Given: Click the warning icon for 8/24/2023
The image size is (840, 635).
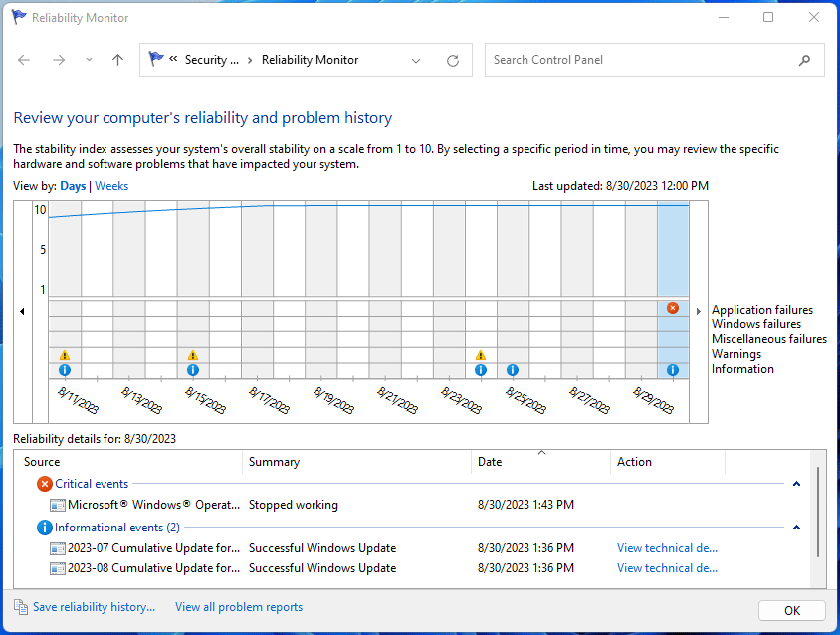Looking at the screenshot, I should pos(481,355).
